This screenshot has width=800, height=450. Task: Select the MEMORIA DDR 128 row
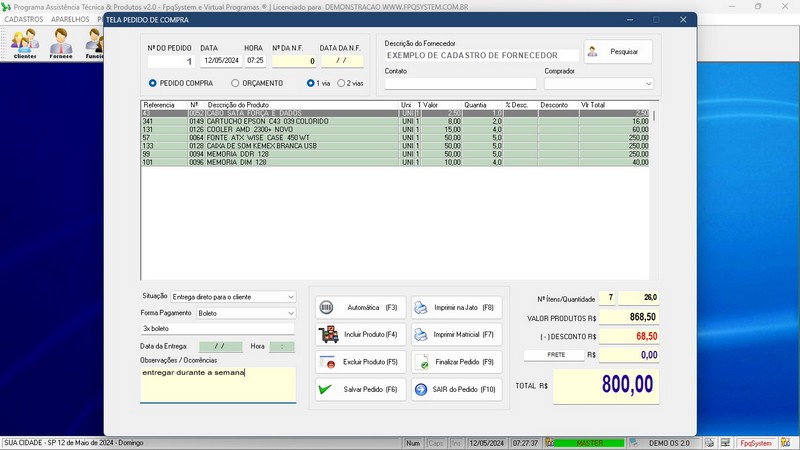[395, 154]
